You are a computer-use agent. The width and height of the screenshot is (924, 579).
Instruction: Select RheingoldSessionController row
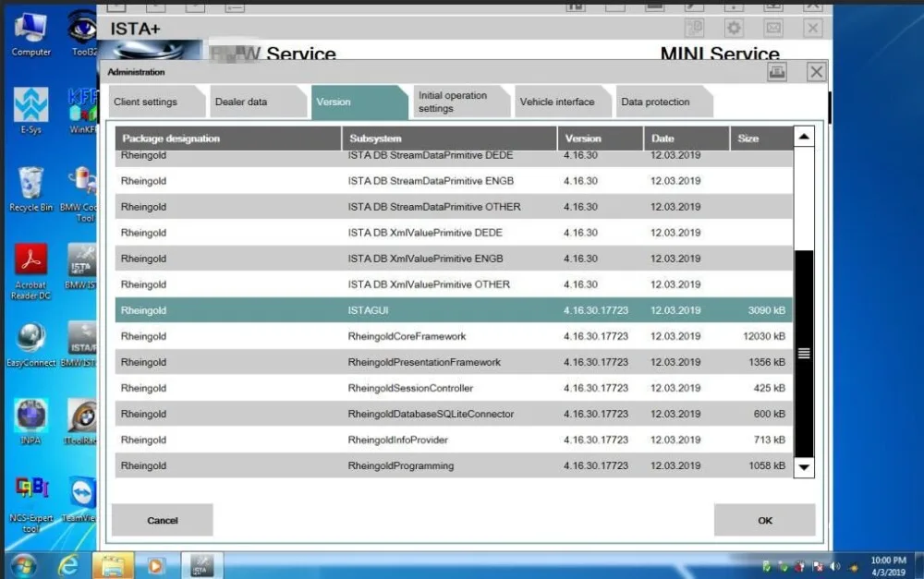coord(454,388)
